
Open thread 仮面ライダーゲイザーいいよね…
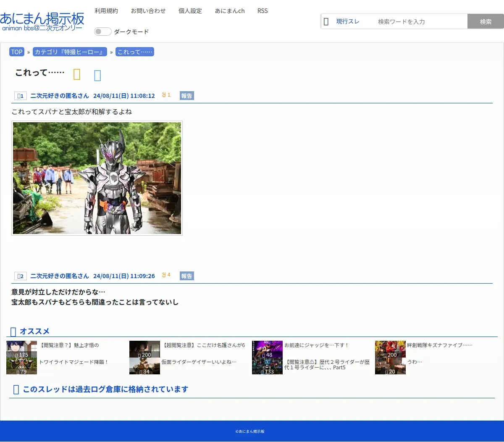coord(199,362)
